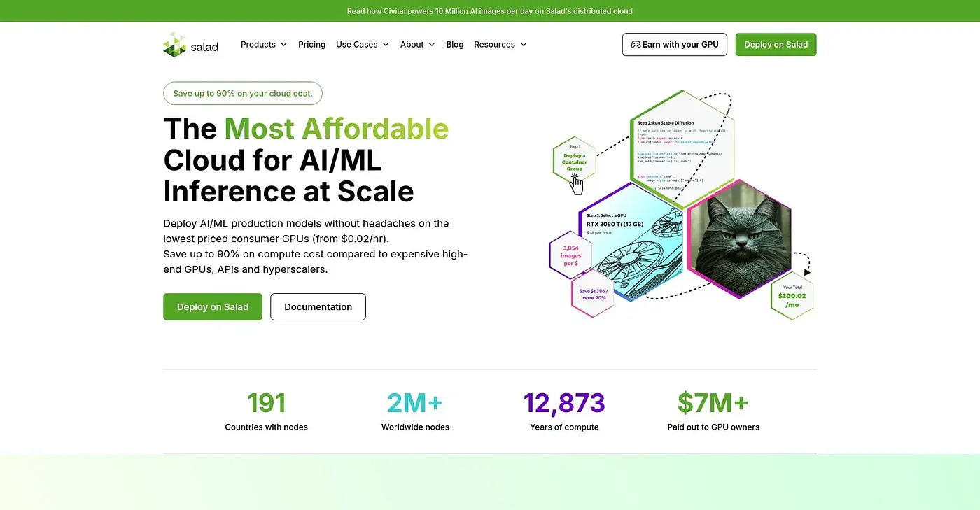
Task: Click the Civitai announcement banner link
Action: (490, 11)
